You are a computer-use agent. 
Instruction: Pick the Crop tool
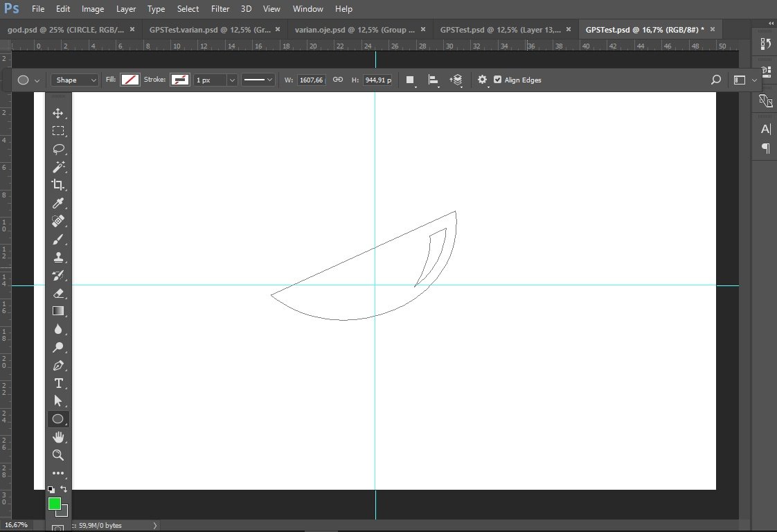58,185
